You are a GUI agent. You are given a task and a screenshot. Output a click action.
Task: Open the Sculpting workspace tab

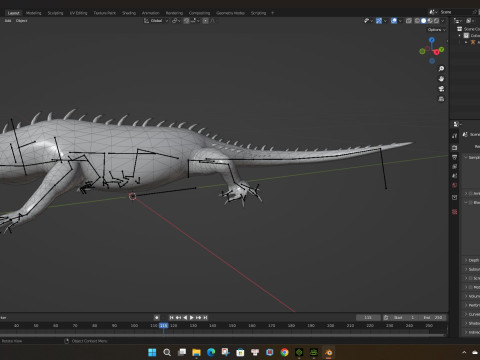55,13
